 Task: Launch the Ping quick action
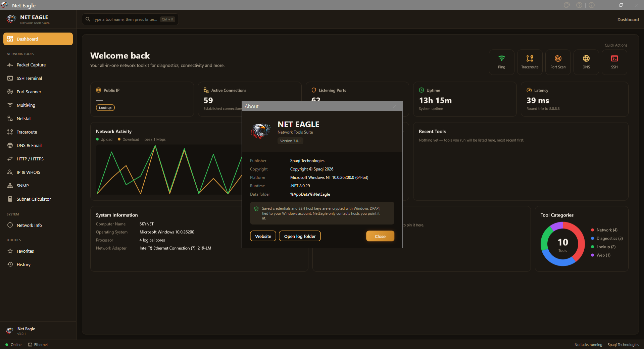(502, 62)
